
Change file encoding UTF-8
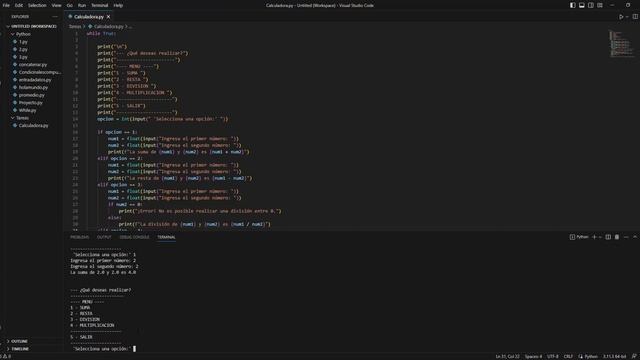click(553, 357)
